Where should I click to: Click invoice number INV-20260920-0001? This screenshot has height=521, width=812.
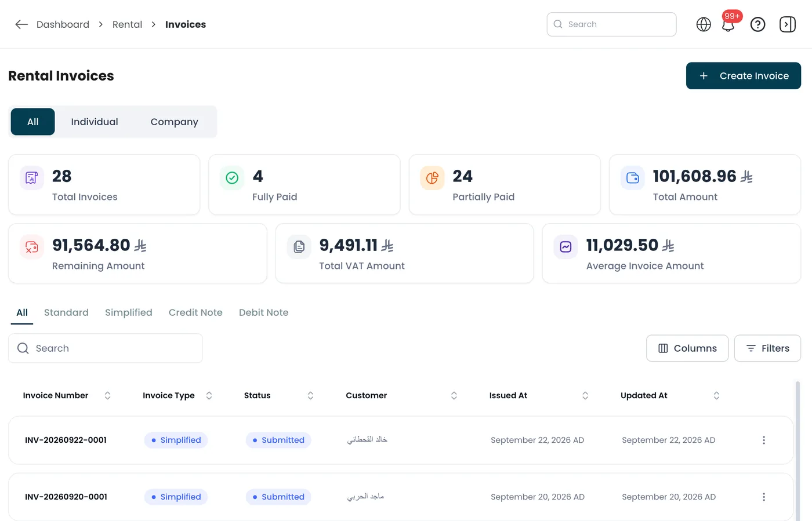click(66, 497)
